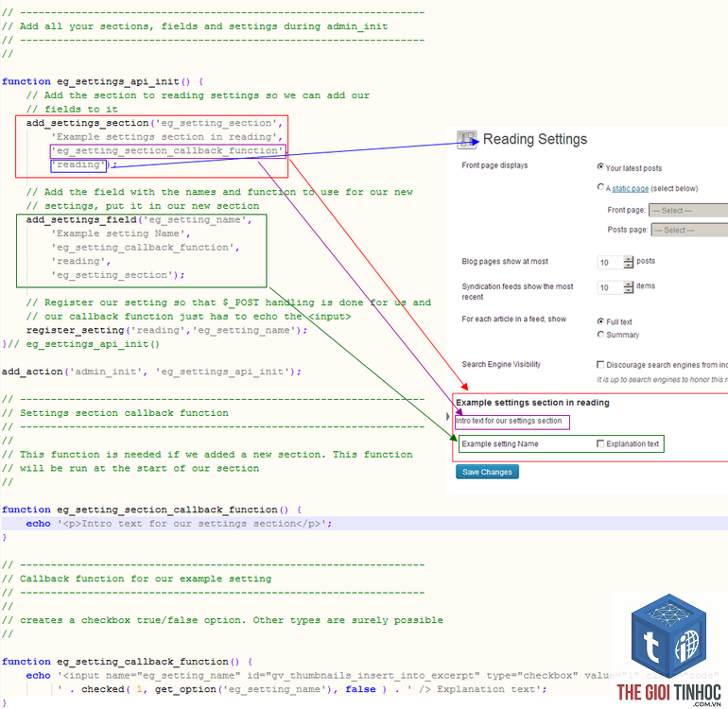Click the Blog pages posts stepper arrows
The height and width of the screenshot is (709, 728).
point(628,263)
